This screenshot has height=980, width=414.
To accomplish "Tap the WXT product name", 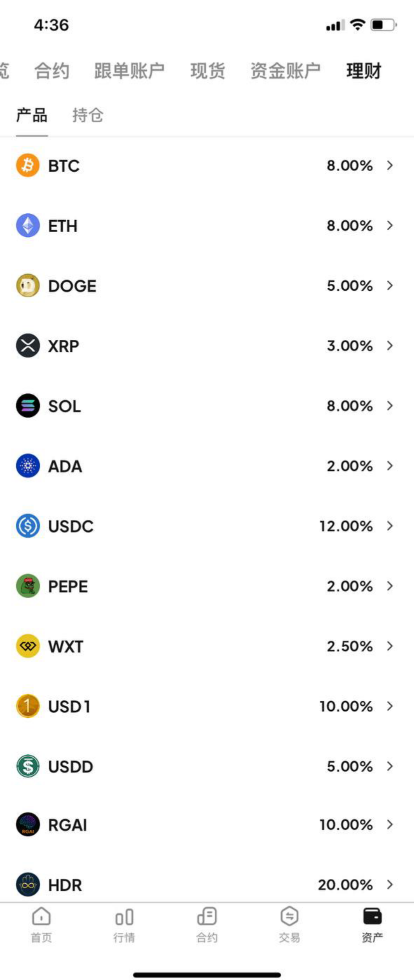I will [x=65, y=646].
